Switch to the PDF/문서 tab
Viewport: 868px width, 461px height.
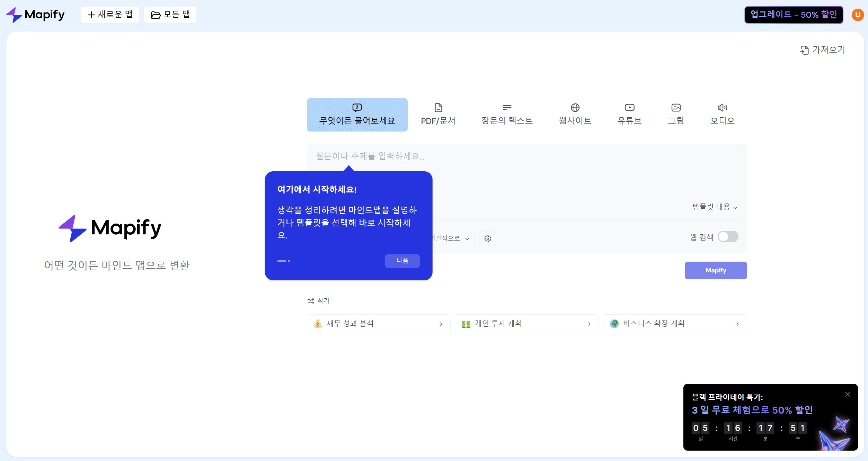click(x=438, y=115)
